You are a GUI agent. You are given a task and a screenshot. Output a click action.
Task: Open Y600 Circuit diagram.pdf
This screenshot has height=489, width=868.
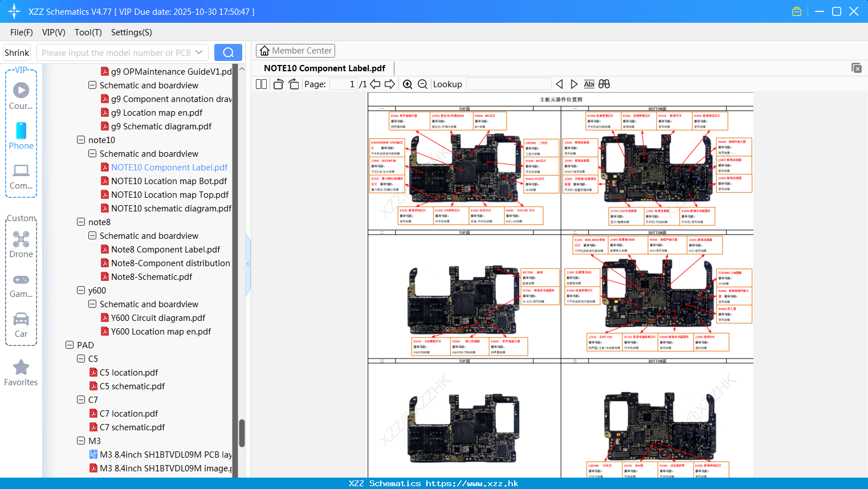tap(158, 318)
